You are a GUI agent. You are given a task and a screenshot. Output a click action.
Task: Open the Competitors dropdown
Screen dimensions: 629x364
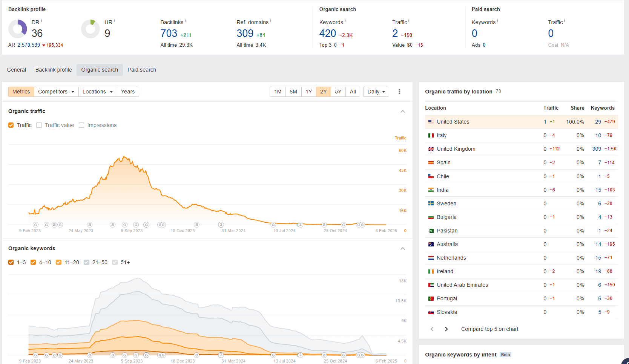56,92
